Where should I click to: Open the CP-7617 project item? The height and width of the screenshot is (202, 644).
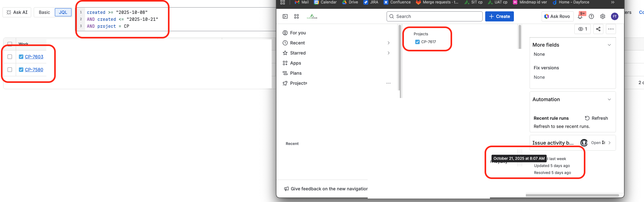point(426,42)
